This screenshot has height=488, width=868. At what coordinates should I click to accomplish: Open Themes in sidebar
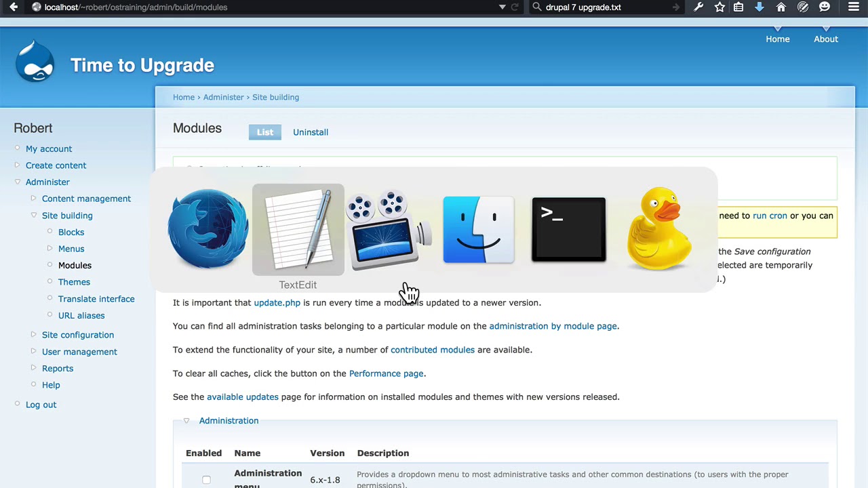point(74,282)
